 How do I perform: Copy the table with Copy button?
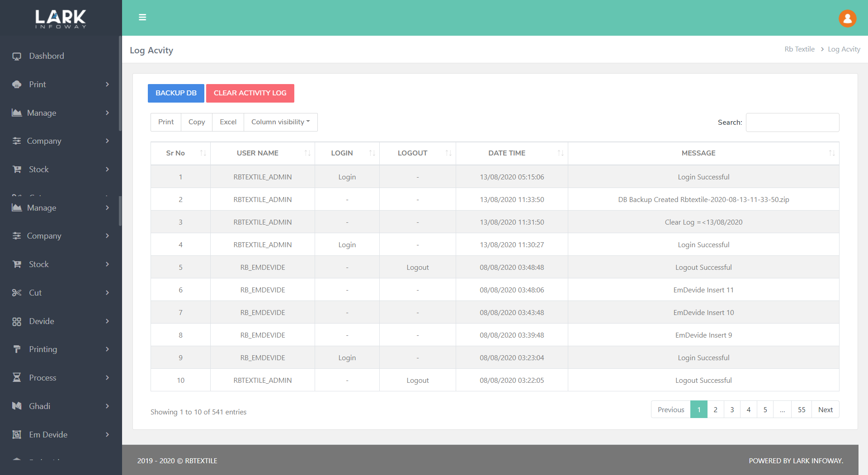tap(197, 122)
